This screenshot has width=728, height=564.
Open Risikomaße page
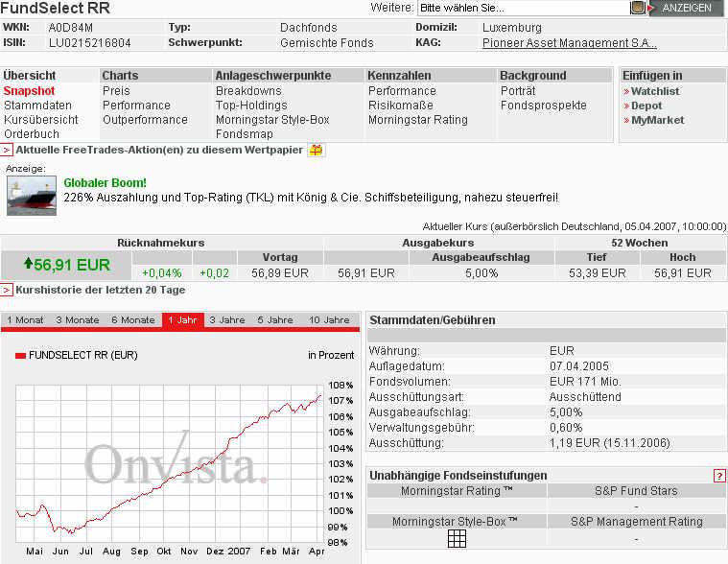[x=401, y=106]
